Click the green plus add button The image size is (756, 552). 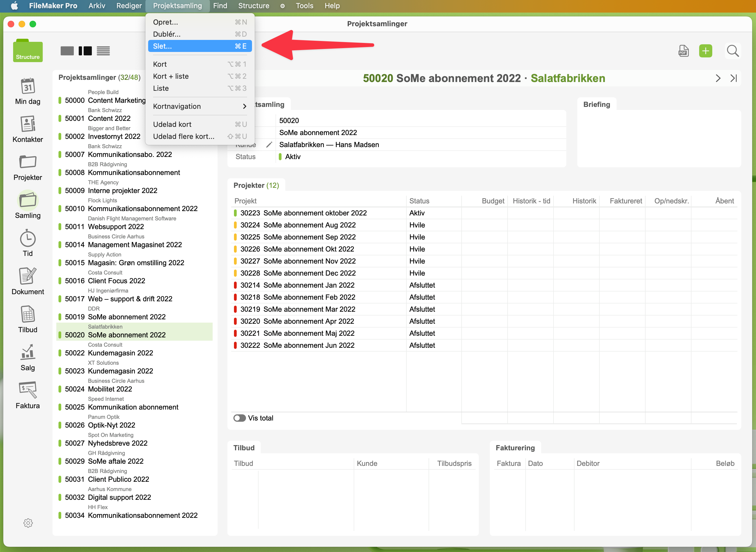click(705, 51)
